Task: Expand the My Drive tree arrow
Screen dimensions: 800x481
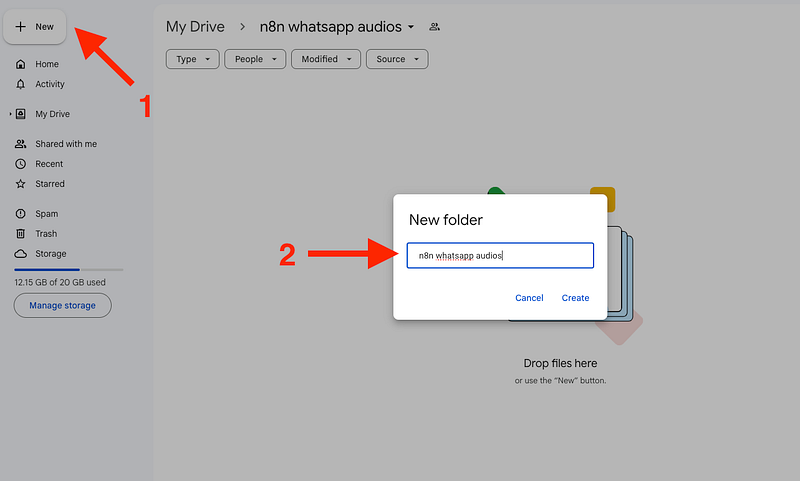Action: click(x=10, y=114)
